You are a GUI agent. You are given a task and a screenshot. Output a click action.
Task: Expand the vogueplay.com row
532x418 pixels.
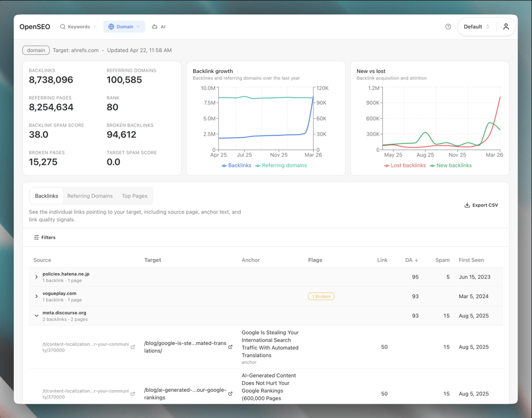click(x=36, y=297)
